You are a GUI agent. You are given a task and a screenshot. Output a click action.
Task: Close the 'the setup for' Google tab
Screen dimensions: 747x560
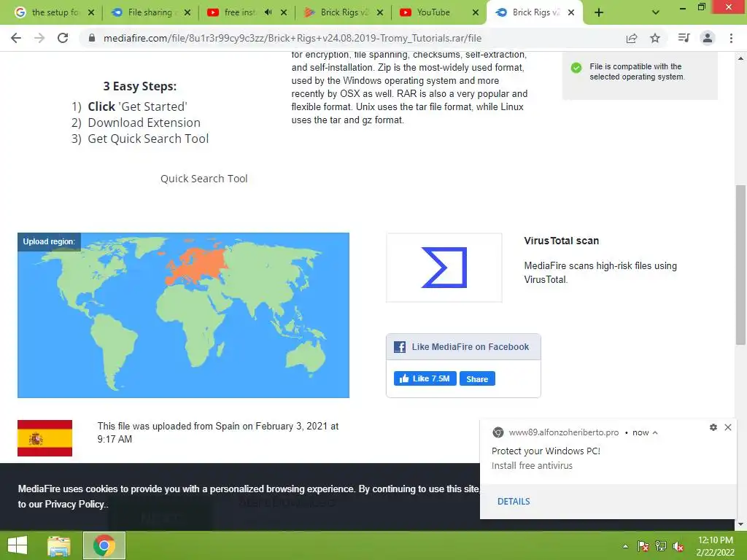point(91,12)
